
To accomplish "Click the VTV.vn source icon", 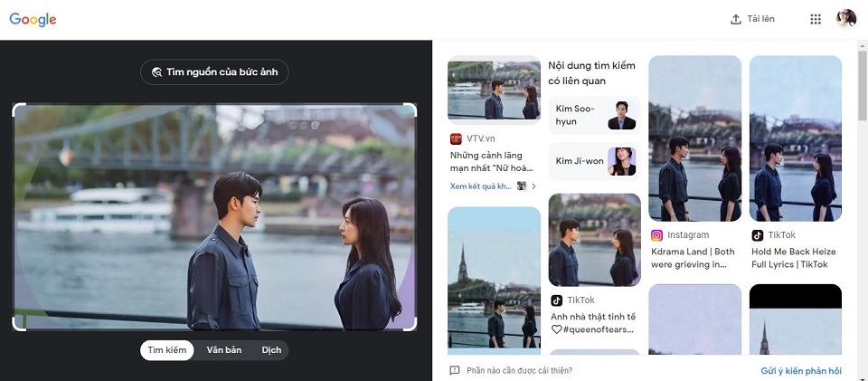I will [x=456, y=138].
